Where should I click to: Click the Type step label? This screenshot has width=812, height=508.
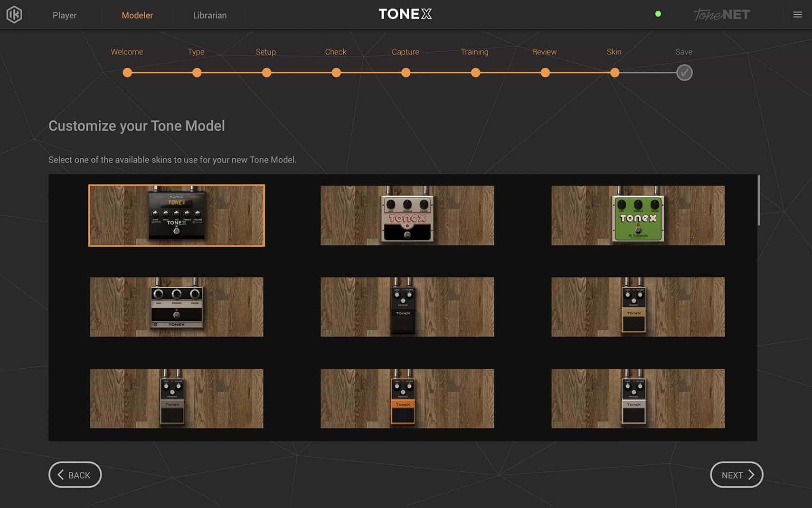[x=196, y=52]
